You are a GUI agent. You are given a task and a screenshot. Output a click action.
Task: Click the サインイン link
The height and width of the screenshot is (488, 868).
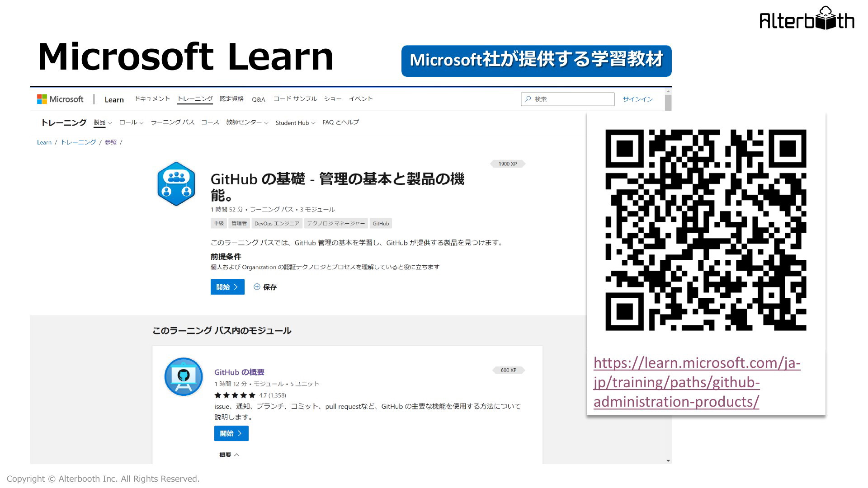(x=637, y=99)
